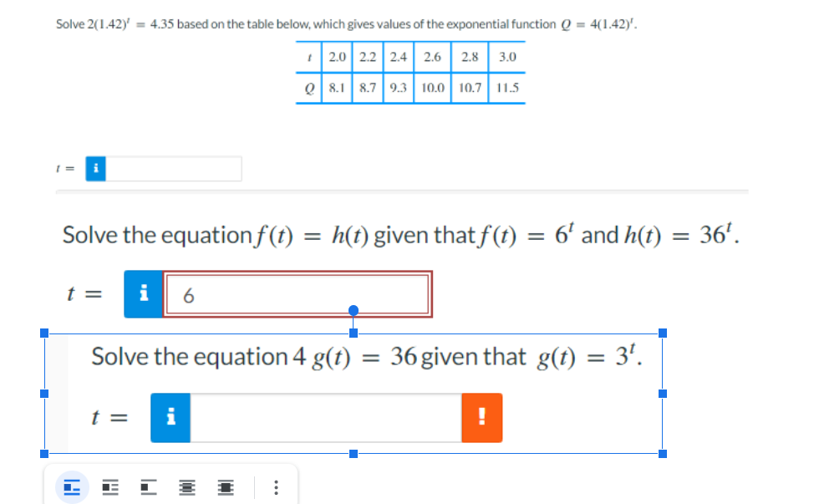The height and width of the screenshot is (504, 814).
Task: Select the "Wrap text" layout icon
Action: [110, 486]
